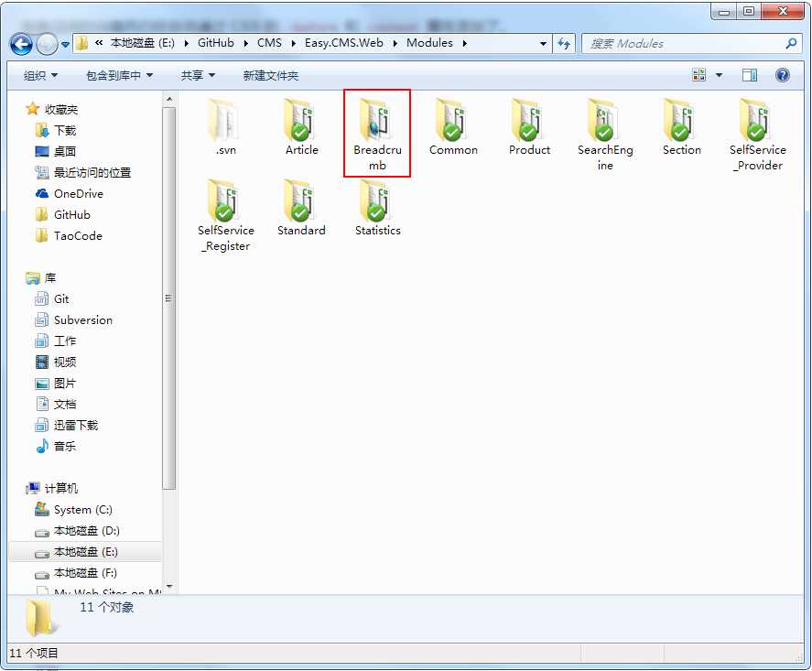
Task: Open the Article folder
Action: coord(301,127)
